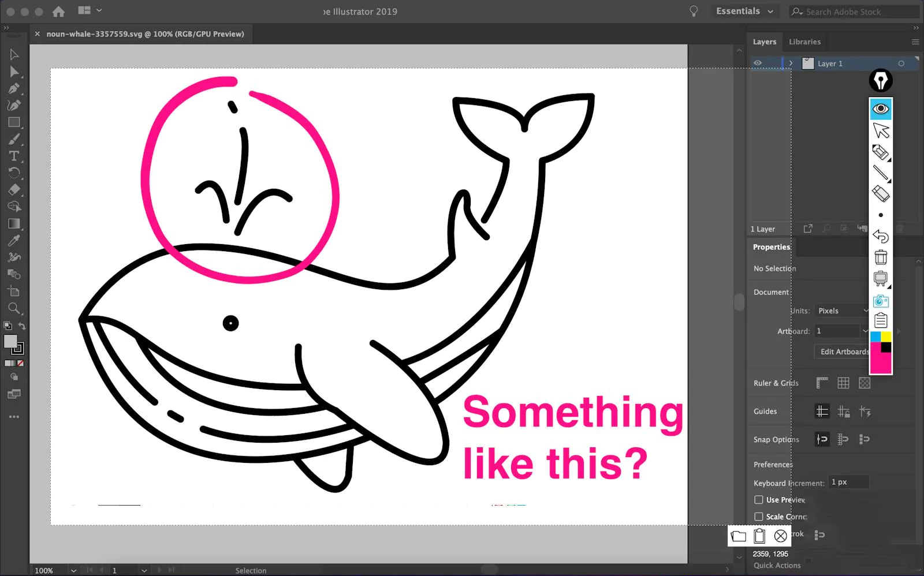Open the Essentials workspace dropdown

[x=744, y=12]
